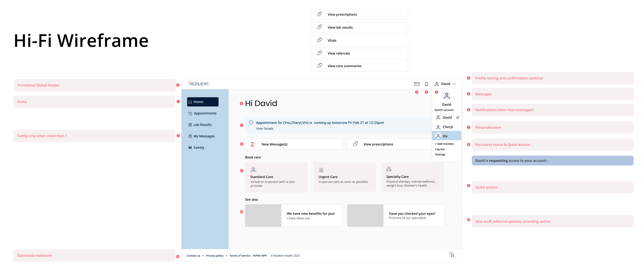Open the messages envelope icon in header
This screenshot has height=270, width=644.
coord(416,84)
